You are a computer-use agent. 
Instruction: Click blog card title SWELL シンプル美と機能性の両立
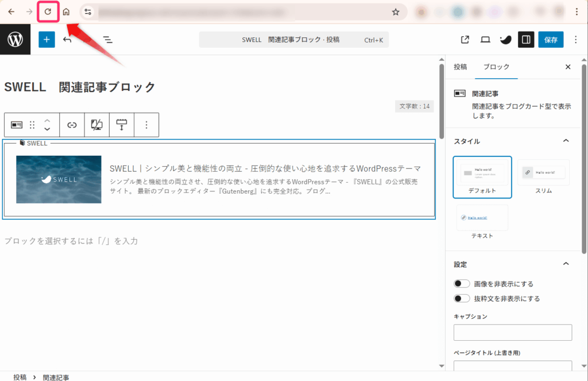265,168
